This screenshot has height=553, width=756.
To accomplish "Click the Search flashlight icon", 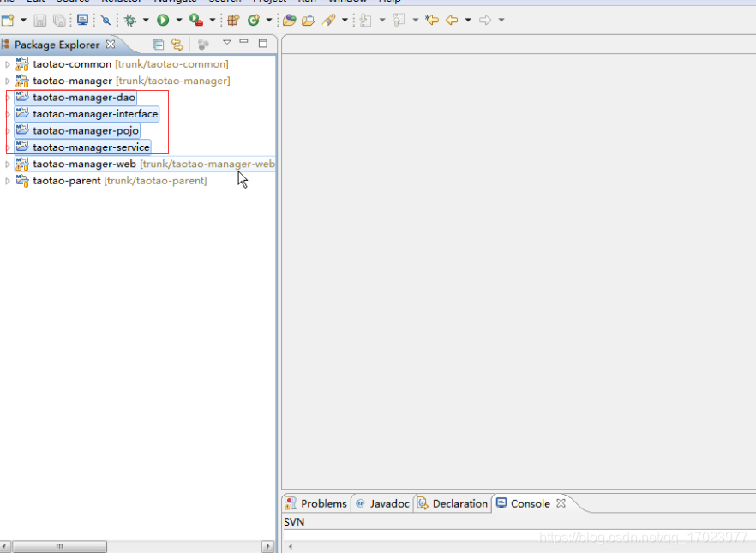I will pyautogui.click(x=329, y=21).
